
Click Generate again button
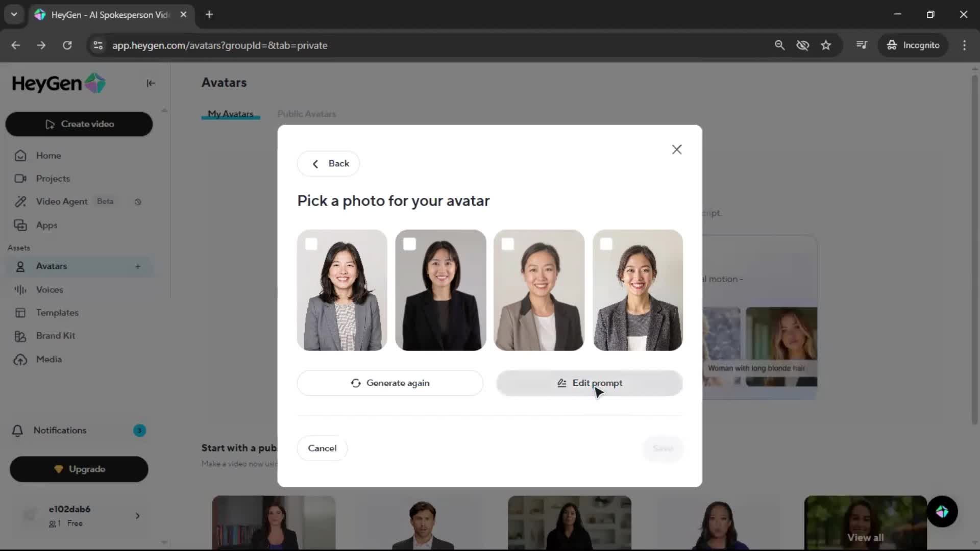[x=390, y=383]
